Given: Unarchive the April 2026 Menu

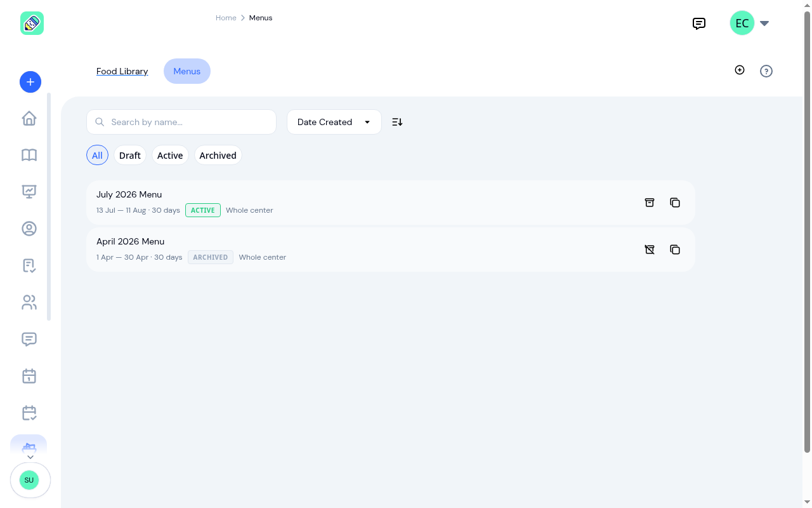Looking at the screenshot, I should (650, 250).
